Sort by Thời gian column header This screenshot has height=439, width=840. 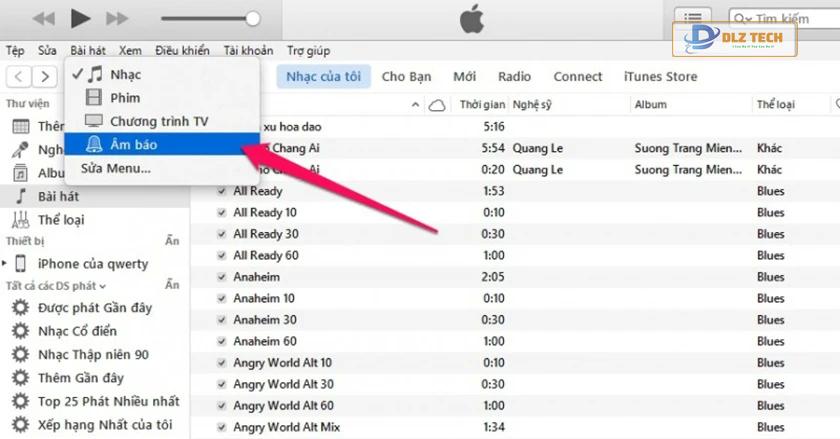coord(482,105)
